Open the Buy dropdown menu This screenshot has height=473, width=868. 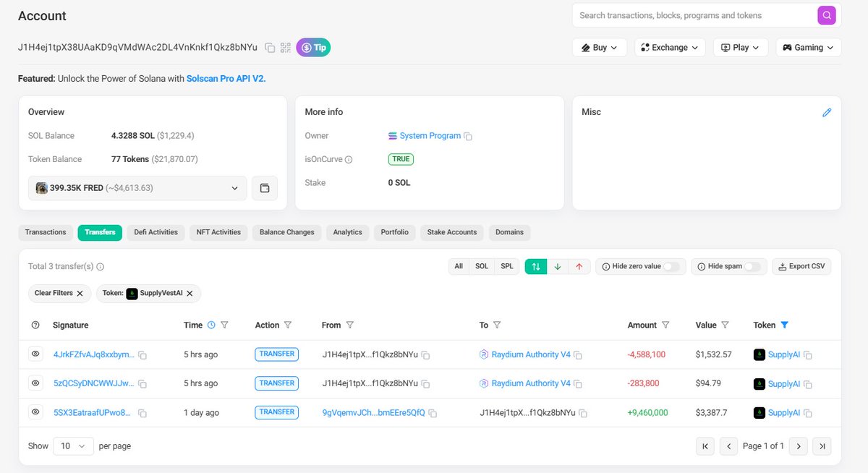600,47
